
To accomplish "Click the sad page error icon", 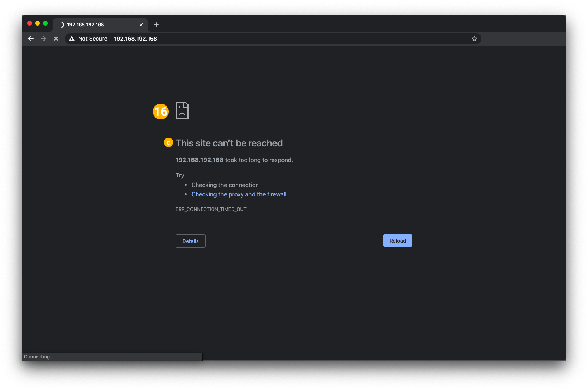I will point(182,110).
